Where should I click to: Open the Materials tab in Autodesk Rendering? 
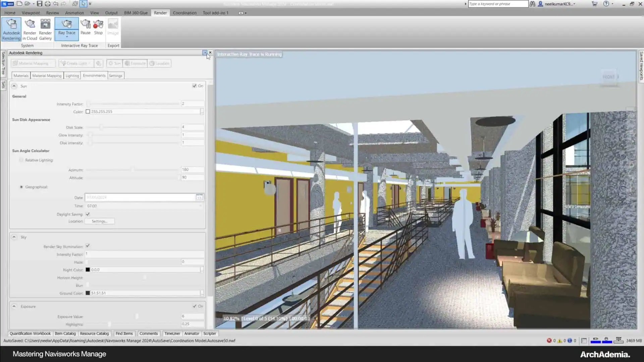click(21, 75)
